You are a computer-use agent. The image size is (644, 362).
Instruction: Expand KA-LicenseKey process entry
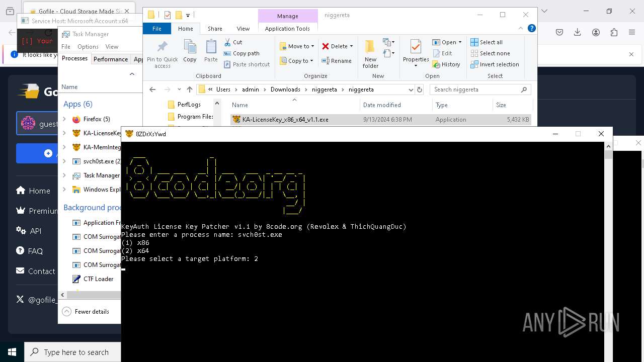[64, 133]
